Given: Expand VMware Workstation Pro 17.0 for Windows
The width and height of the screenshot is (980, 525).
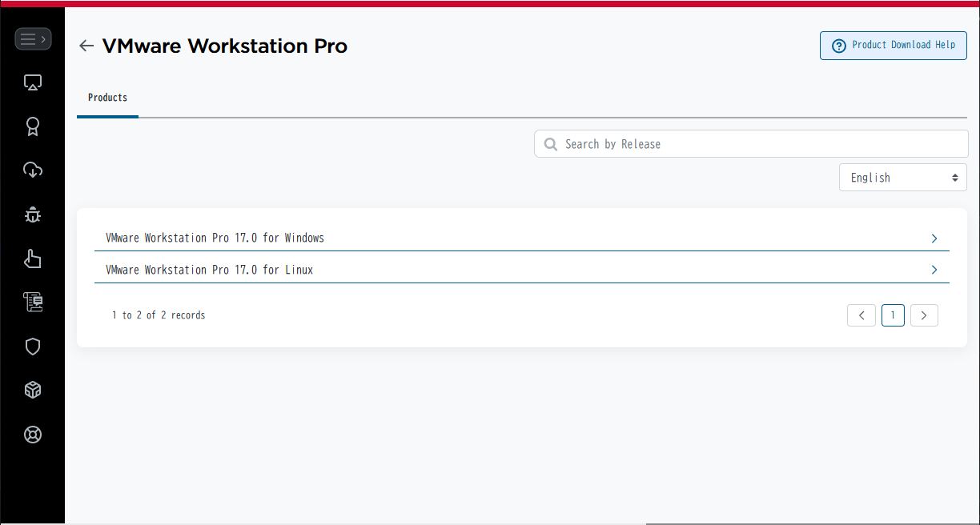Looking at the screenshot, I should pyautogui.click(x=521, y=238).
